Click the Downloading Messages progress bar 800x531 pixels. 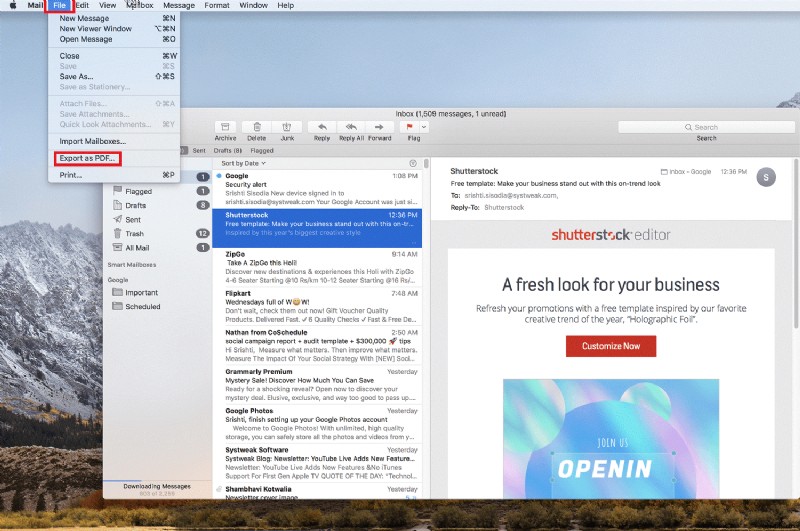click(x=157, y=481)
